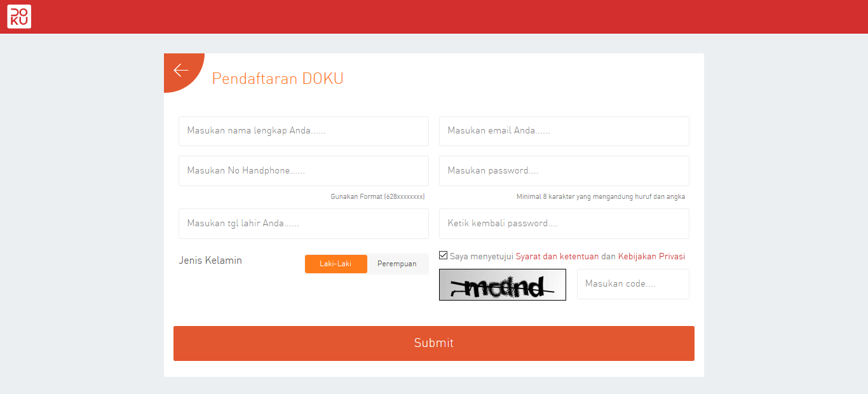This screenshot has width=868, height=394.
Task: Open Syarat dan ketentuan link
Action: 557,257
